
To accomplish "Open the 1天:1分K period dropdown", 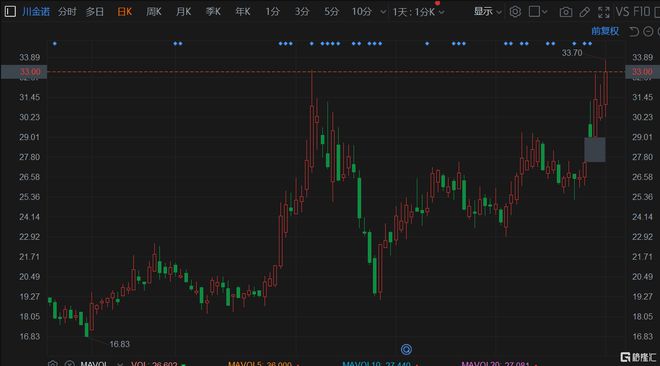I will (418, 12).
